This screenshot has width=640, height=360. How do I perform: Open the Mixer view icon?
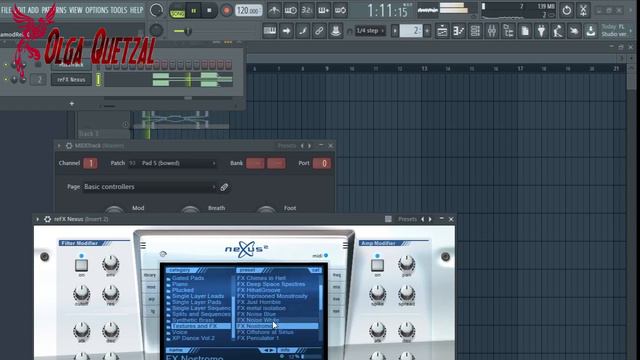(492, 31)
